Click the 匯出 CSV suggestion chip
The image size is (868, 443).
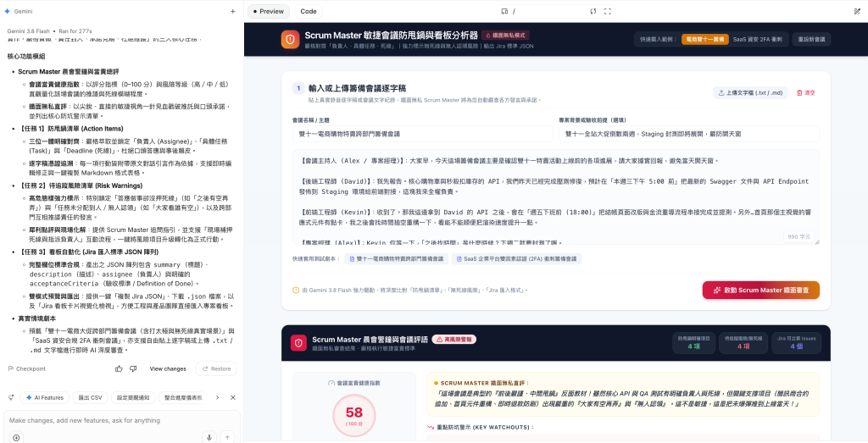[x=90, y=397]
